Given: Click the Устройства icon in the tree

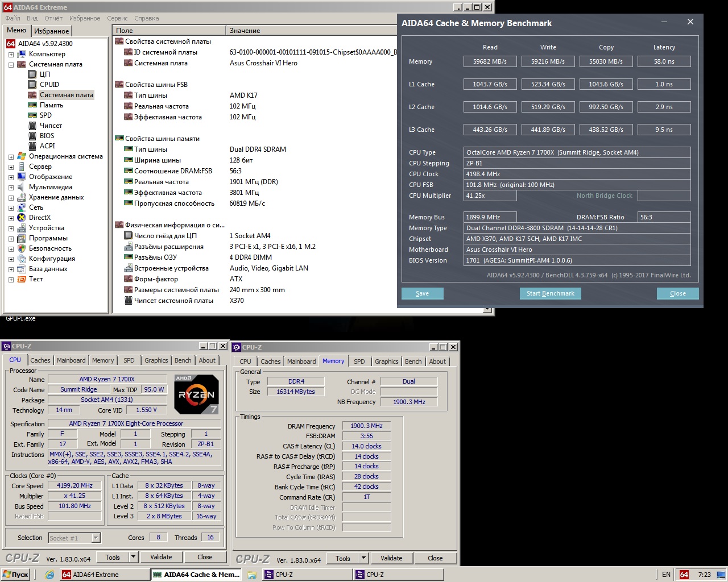Looking at the screenshot, I should pyautogui.click(x=22, y=228).
